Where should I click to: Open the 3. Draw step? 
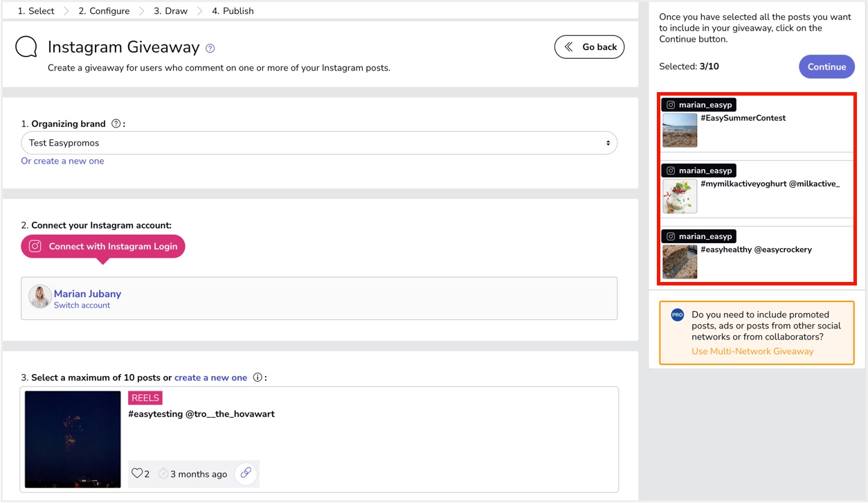coord(170,11)
